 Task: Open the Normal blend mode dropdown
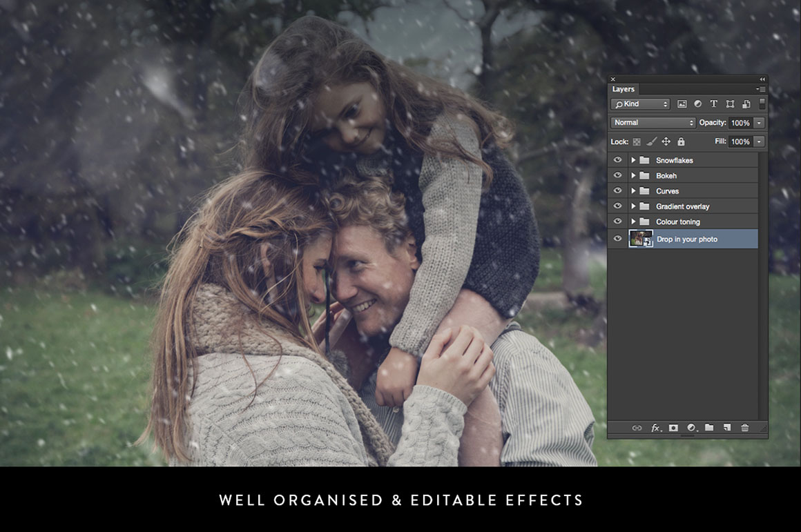click(x=653, y=123)
